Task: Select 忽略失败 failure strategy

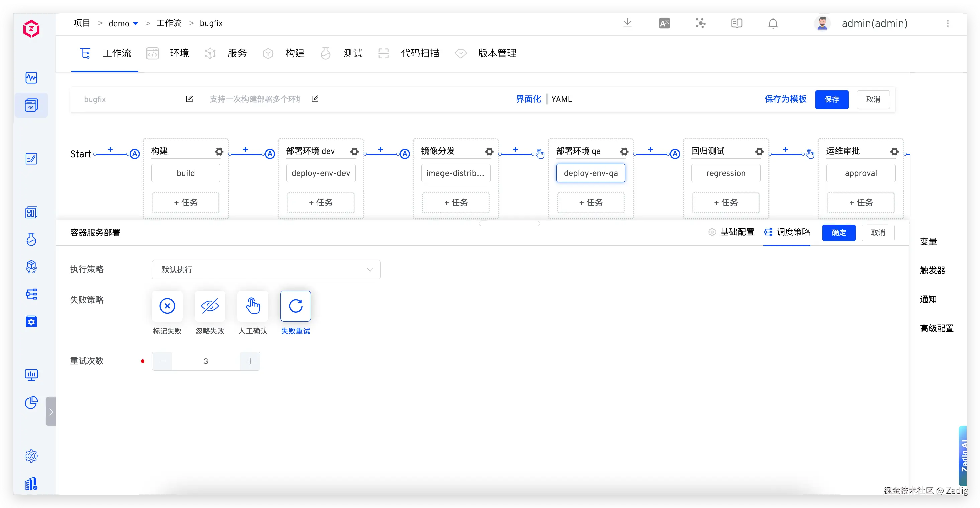Action: click(x=210, y=306)
